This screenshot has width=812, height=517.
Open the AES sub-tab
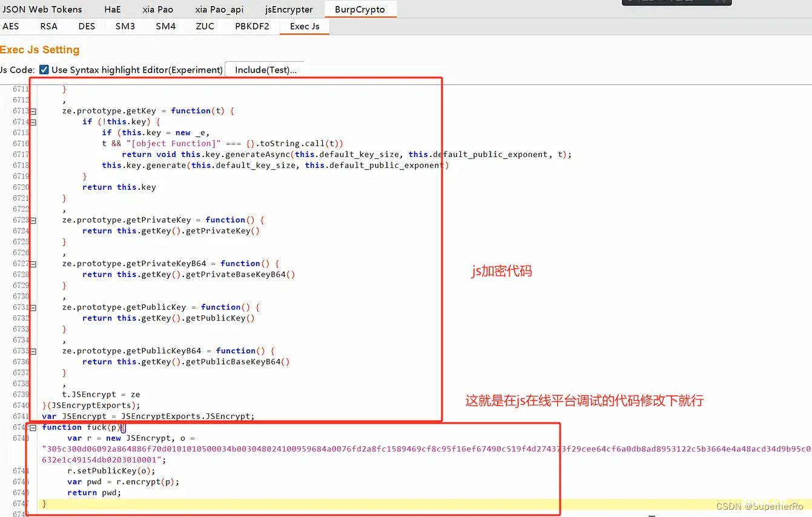[x=11, y=26]
